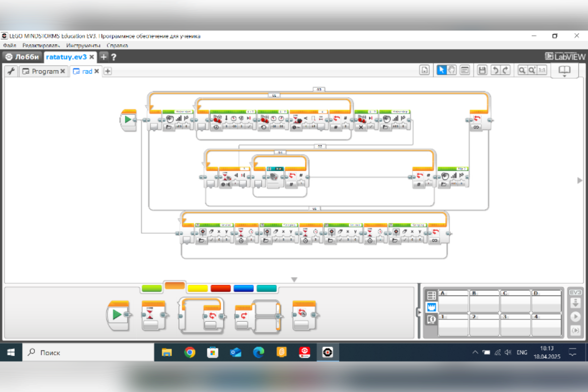The height and width of the screenshot is (392, 588).
Task: Click the Zoom out magnifier
Action: coord(522,70)
